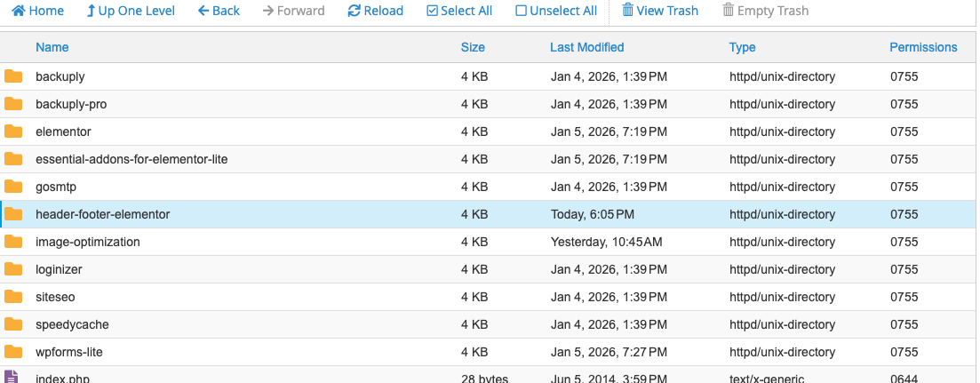Select the gosmtp folder icon
This screenshot has width=980, height=383.
[13, 187]
